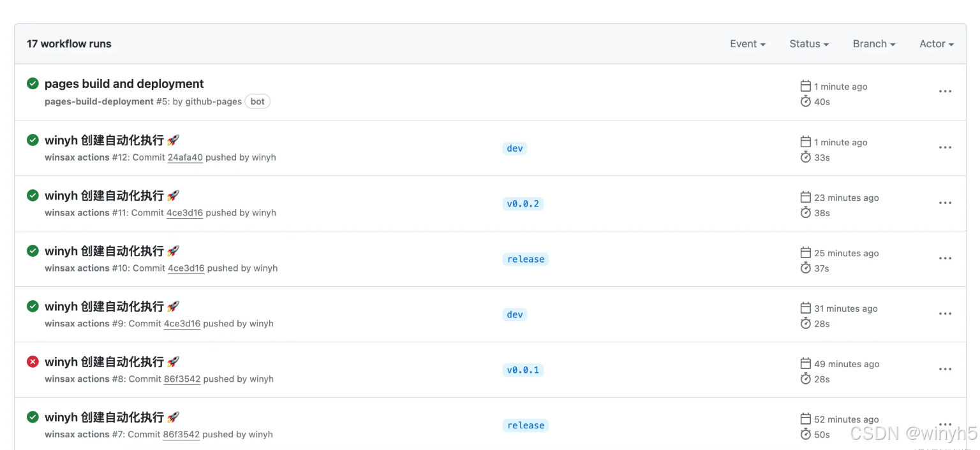Screen dimensions: 980x450
Task: Click the calendar icon beside 31 minutes ago
Action: click(806, 308)
